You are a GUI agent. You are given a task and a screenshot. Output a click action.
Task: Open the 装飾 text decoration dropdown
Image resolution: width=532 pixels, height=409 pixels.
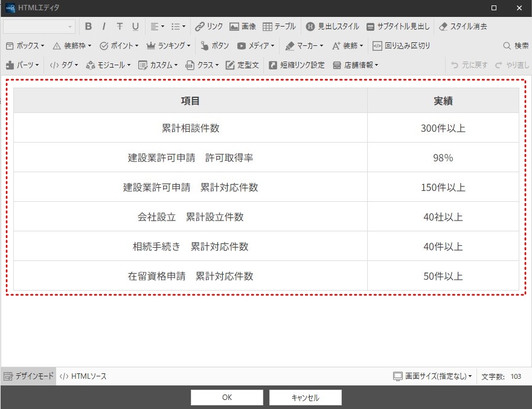[347, 45]
